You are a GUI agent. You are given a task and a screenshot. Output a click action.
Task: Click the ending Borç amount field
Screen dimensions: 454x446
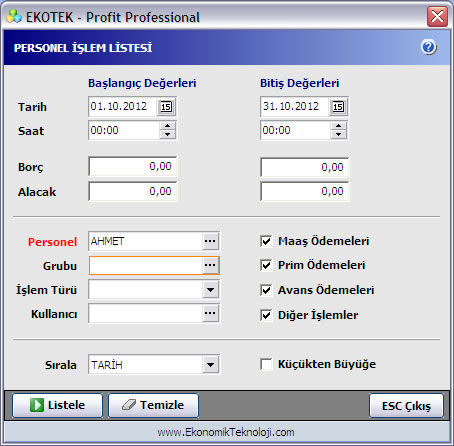pyautogui.click(x=305, y=167)
